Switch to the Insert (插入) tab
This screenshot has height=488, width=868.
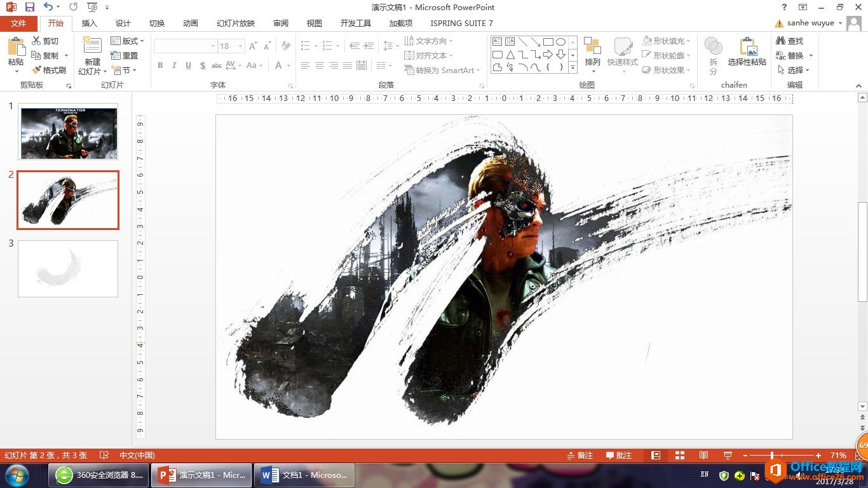pyautogui.click(x=90, y=24)
